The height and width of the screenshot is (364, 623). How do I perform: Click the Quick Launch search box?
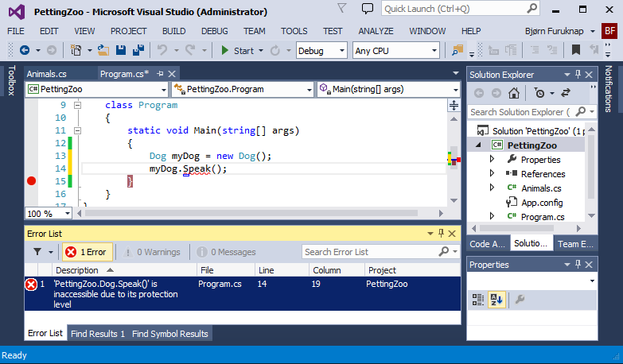click(x=460, y=9)
